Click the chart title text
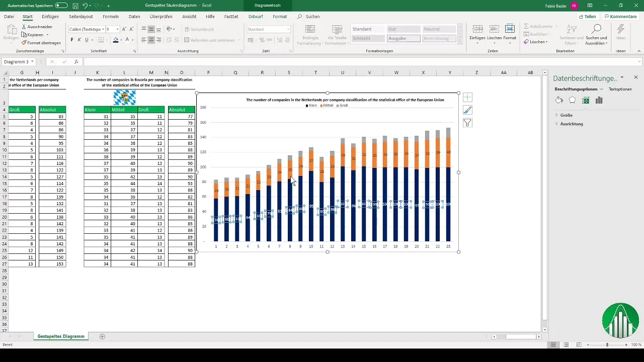The width and height of the screenshot is (644, 362). point(345,100)
